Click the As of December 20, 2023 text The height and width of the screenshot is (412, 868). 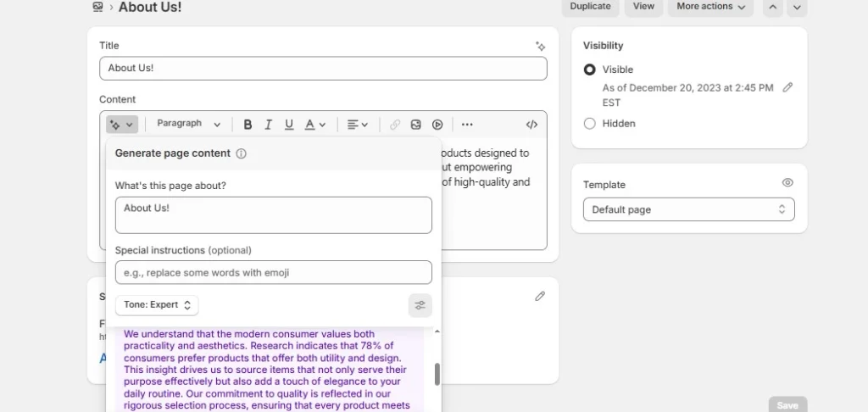[x=688, y=95]
